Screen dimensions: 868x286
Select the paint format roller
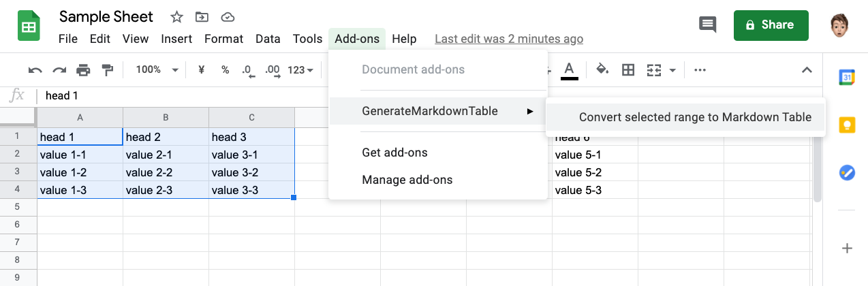click(107, 69)
